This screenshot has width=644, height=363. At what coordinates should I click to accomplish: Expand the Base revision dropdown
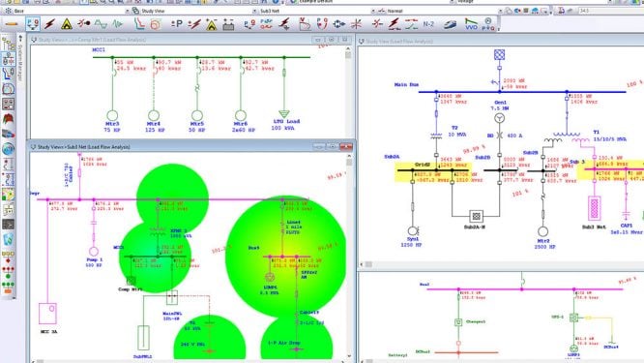tap(128, 11)
